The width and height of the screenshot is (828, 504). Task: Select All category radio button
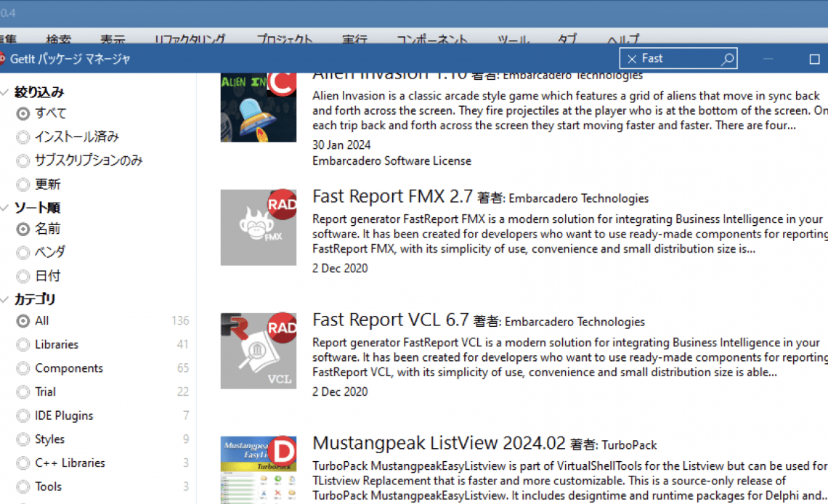click(x=23, y=321)
